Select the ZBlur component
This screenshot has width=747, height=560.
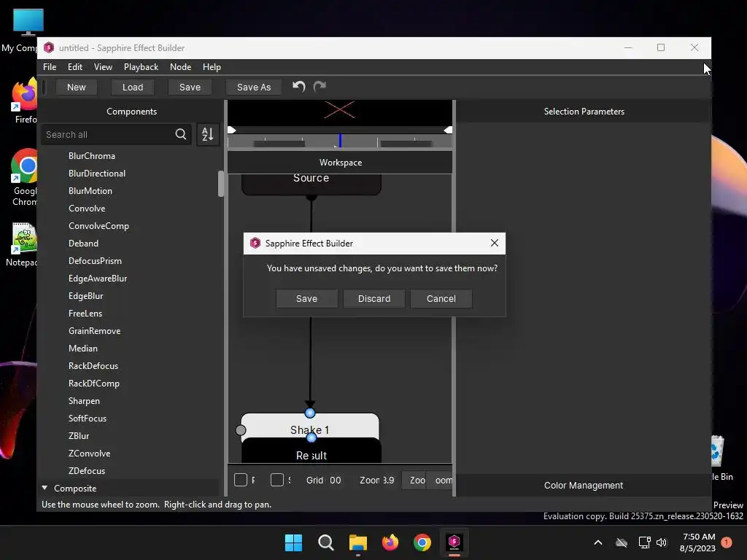click(79, 436)
